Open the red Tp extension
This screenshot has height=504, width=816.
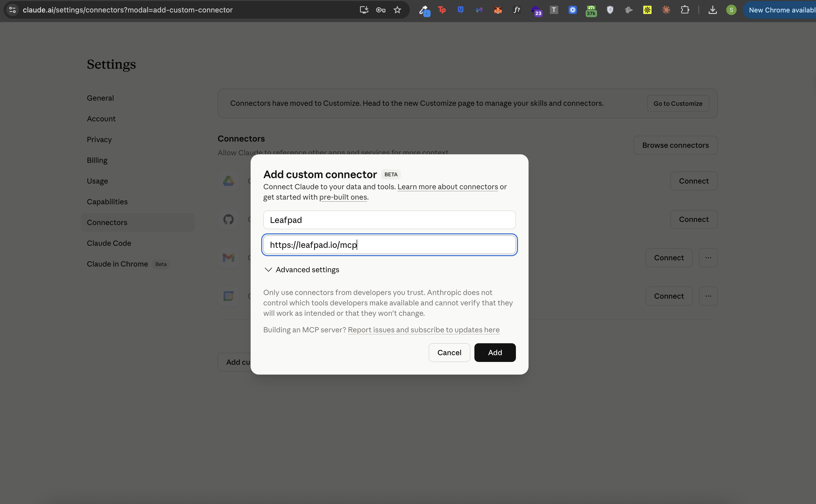[x=442, y=10]
